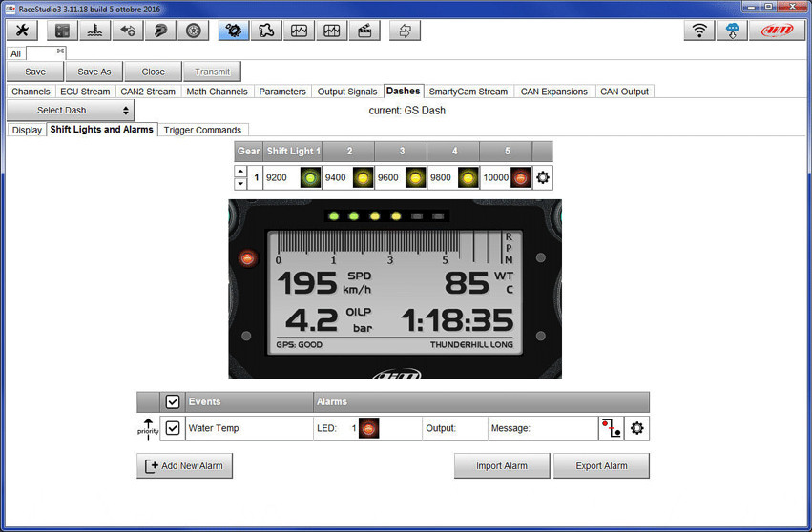Click Water Temp alarm trigger-condition icon
This screenshot has height=532, width=812.
[x=611, y=428]
